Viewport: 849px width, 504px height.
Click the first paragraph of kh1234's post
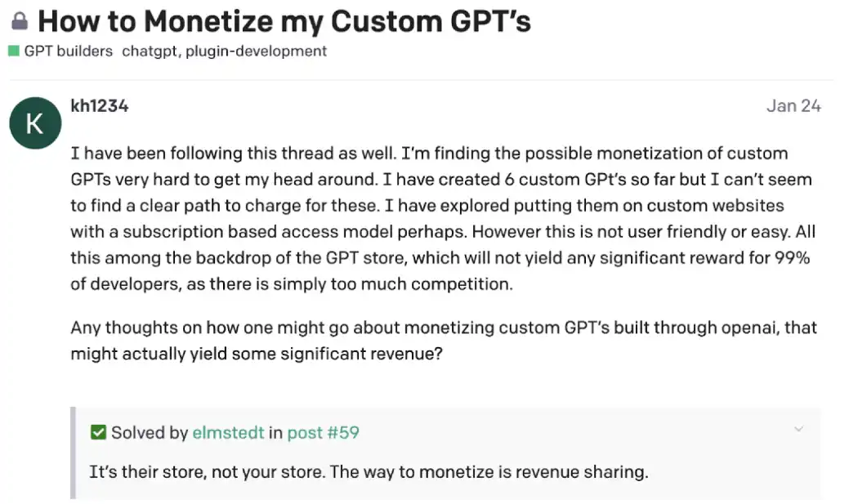(441, 218)
